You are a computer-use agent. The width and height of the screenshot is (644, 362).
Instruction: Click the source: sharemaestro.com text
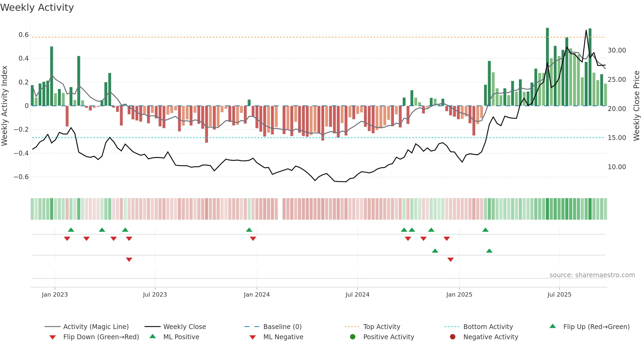click(592, 275)
